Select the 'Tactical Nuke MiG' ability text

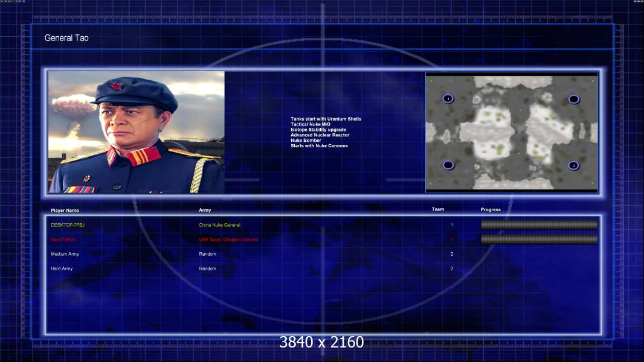point(311,124)
